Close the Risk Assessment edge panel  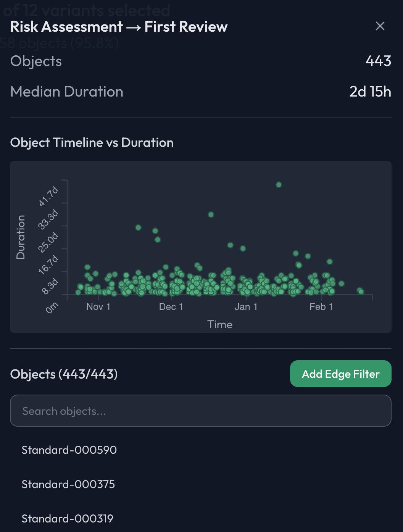click(380, 26)
